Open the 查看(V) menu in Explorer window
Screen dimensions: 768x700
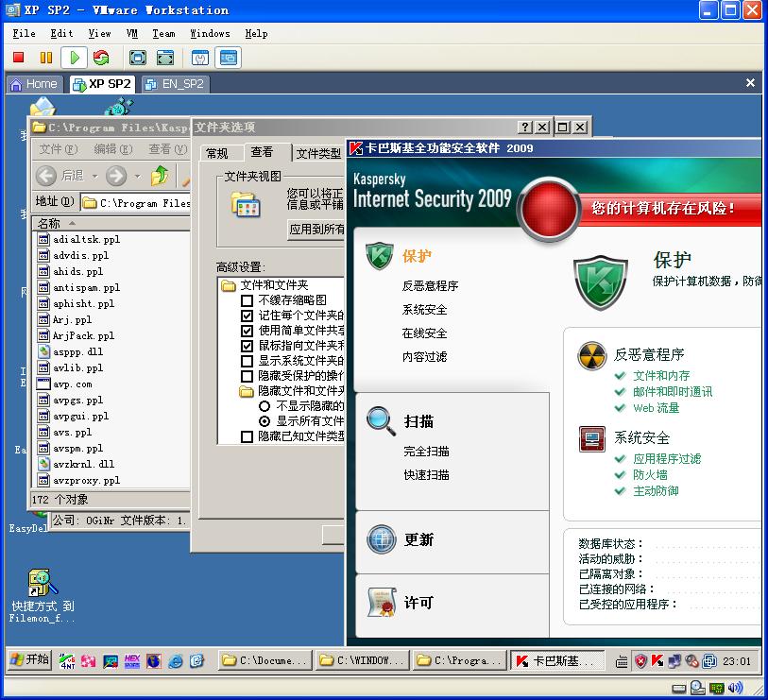point(167,149)
